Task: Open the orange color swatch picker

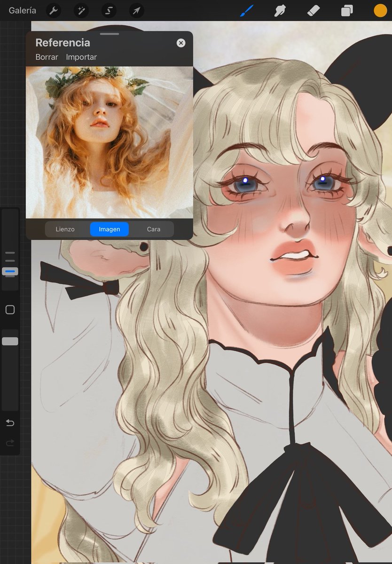Action: [380, 10]
